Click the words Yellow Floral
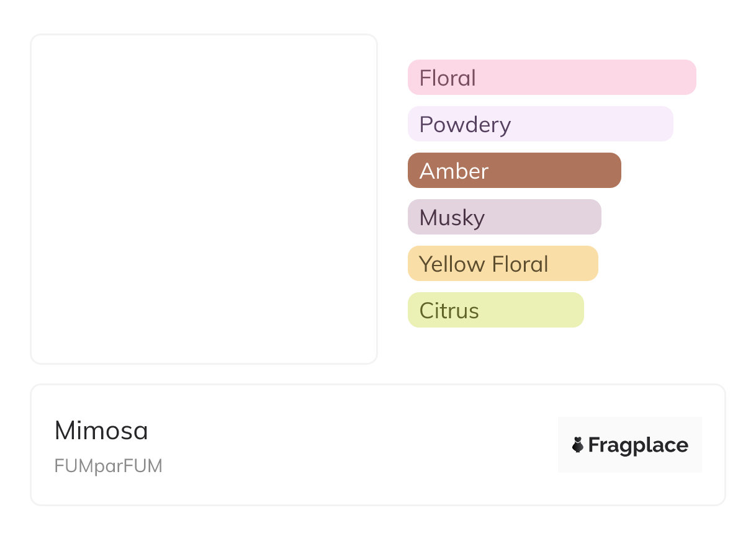The height and width of the screenshot is (536, 756). (484, 264)
